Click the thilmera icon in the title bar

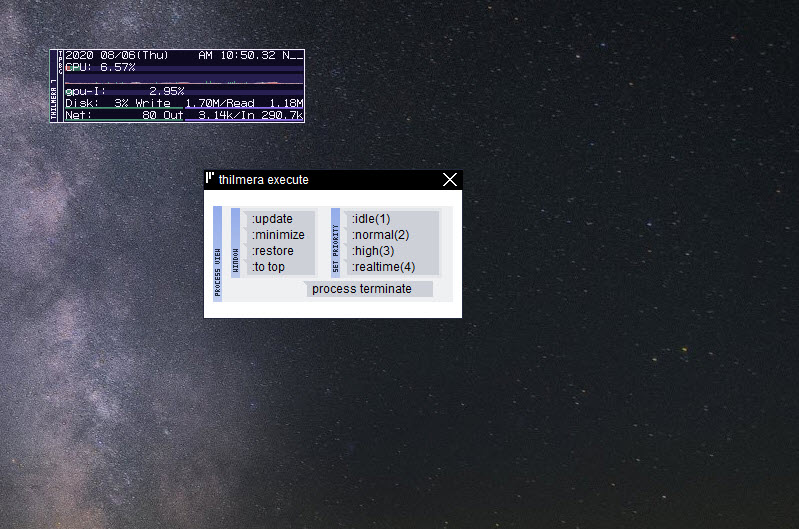pyautogui.click(x=210, y=178)
